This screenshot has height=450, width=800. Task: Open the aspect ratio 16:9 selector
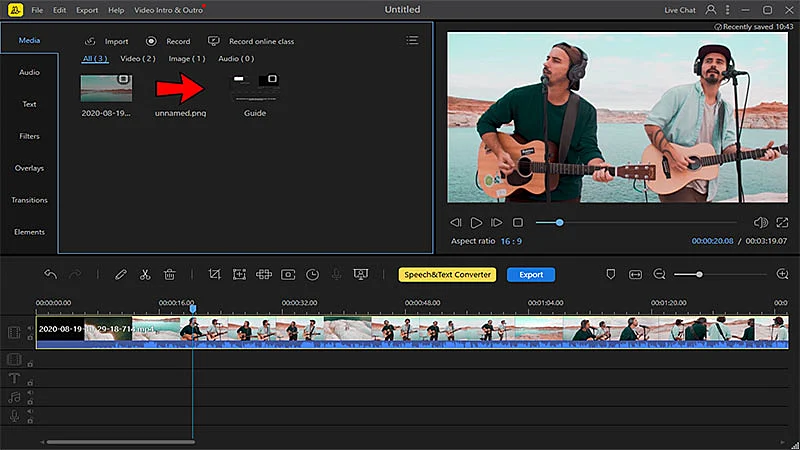tap(511, 241)
